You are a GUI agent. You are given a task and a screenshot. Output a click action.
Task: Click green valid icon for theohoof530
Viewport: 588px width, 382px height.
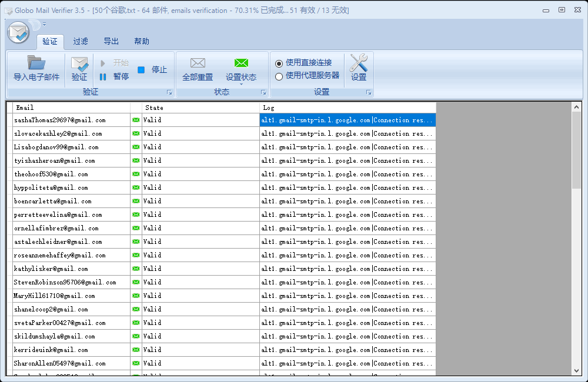[136, 174]
